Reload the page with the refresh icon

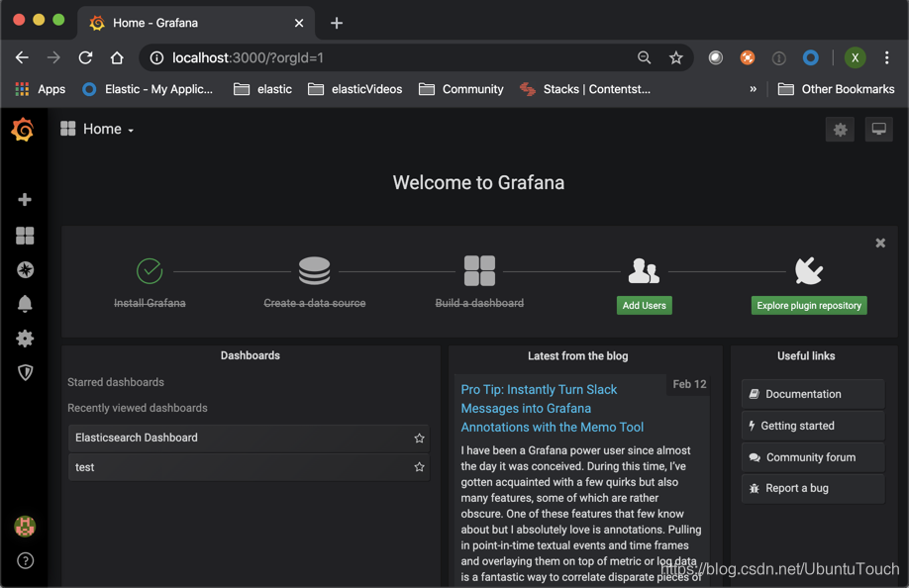coord(85,57)
